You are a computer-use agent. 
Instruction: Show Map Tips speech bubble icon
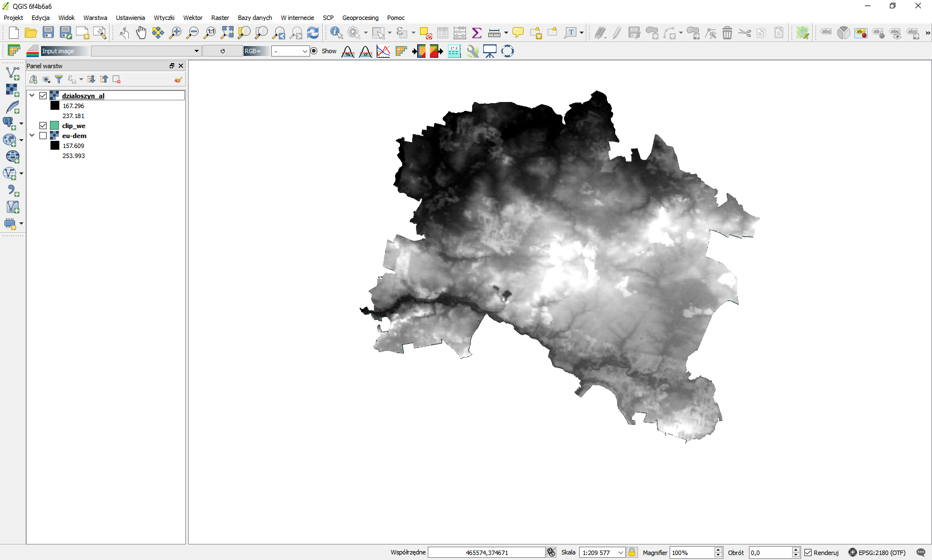[518, 33]
